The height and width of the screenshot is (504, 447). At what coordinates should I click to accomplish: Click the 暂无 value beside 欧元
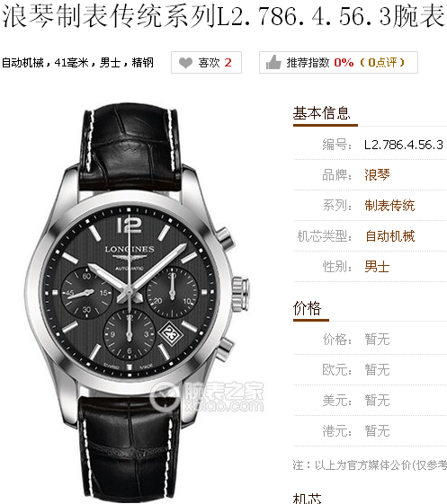[377, 370]
